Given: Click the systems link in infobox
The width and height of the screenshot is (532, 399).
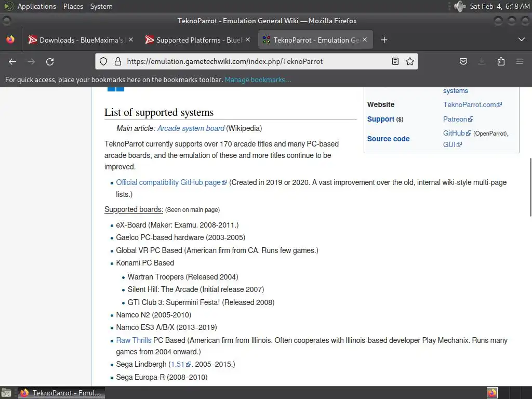Looking at the screenshot, I should pyautogui.click(x=455, y=90).
